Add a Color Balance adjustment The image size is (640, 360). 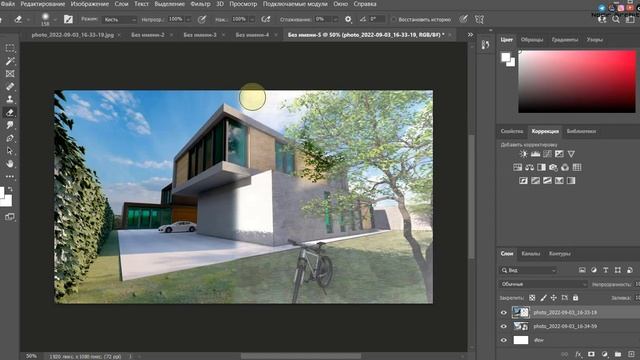[529, 167]
